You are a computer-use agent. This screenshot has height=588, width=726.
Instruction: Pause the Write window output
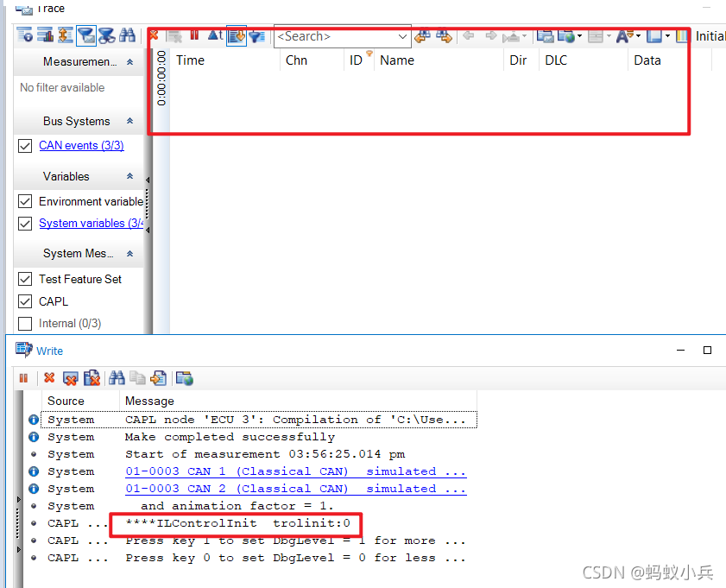click(x=23, y=378)
